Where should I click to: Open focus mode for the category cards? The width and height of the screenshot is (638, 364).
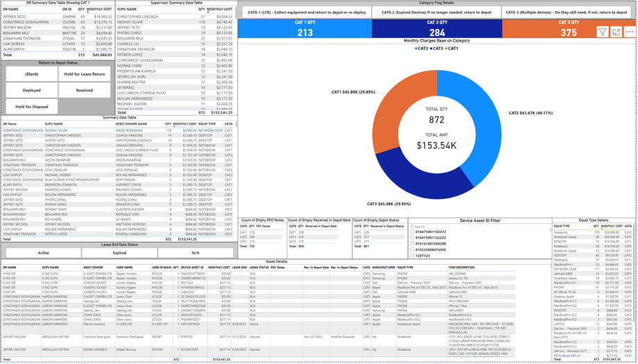tap(616, 32)
